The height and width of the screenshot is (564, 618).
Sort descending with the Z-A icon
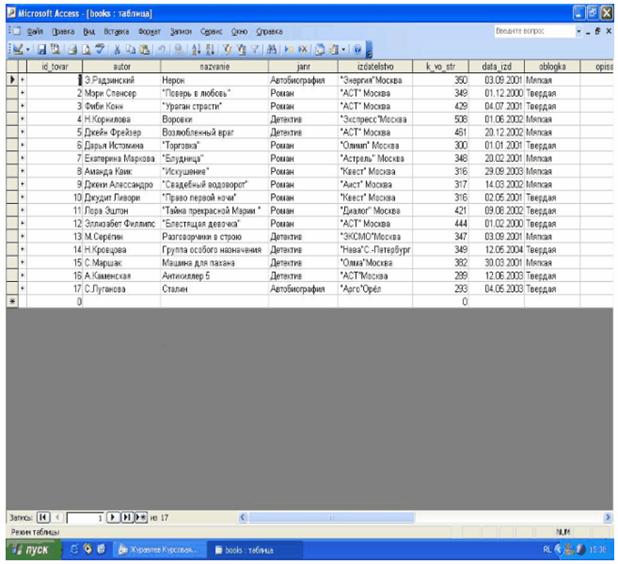(x=210, y=49)
